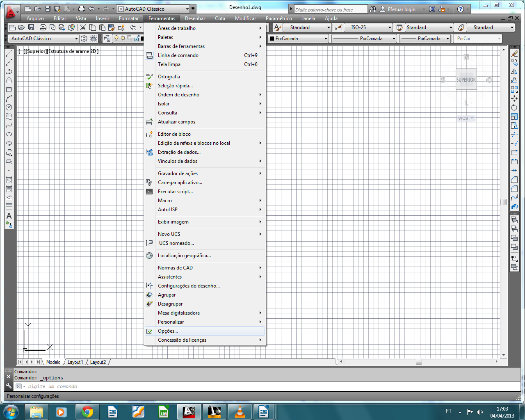Expand the quick access toolbar customize arrow
The image size is (525, 420).
click(x=193, y=9)
